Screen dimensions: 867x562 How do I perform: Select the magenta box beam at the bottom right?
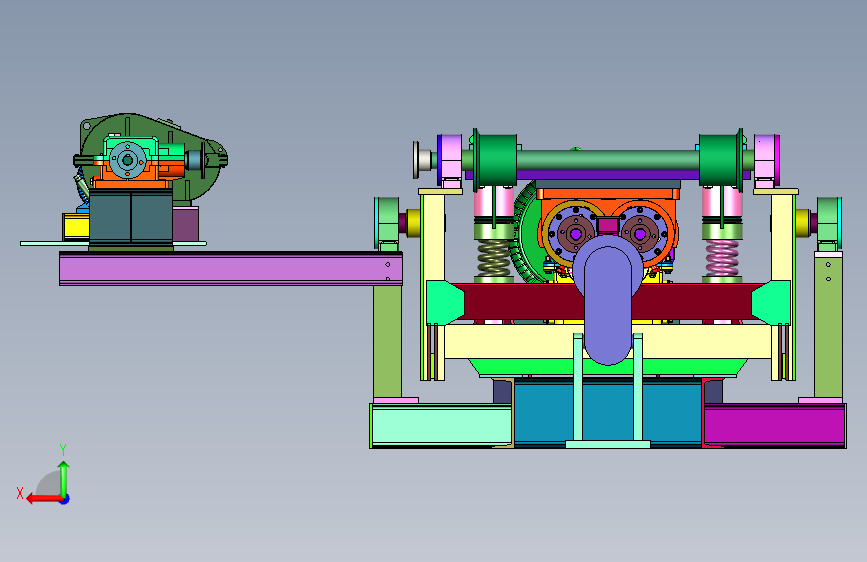[774, 425]
